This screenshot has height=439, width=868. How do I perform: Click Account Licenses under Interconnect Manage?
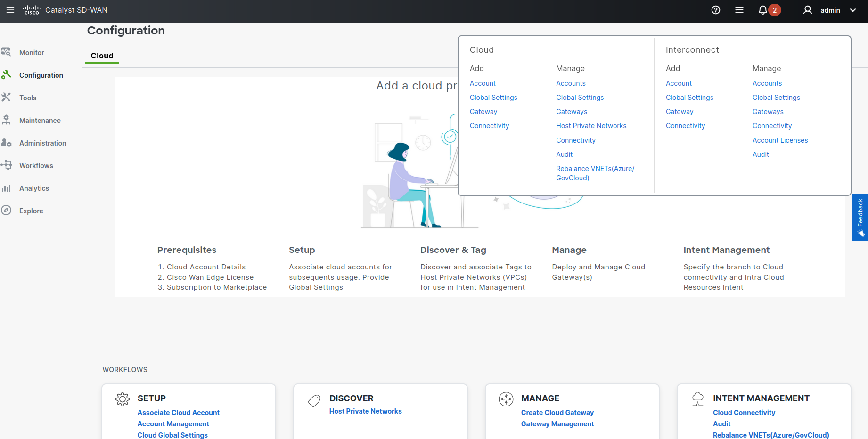coord(780,140)
